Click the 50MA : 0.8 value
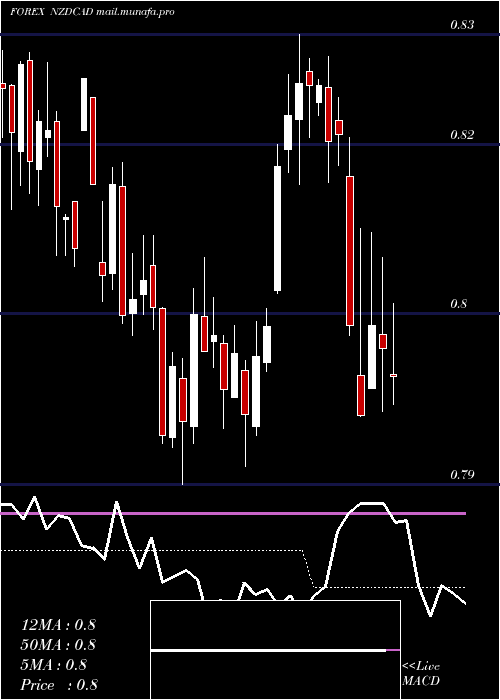 pos(59,645)
